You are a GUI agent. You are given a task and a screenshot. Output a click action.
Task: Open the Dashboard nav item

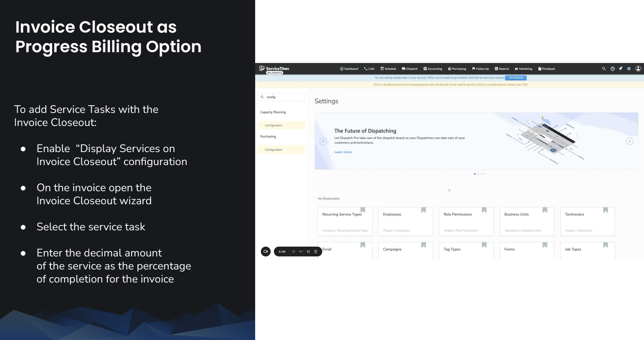coord(349,69)
